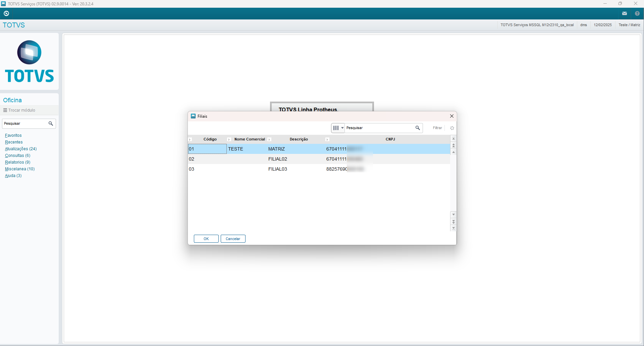Click the TOTVS round logo icon in top bar
The height and width of the screenshot is (346, 644).
6,13
